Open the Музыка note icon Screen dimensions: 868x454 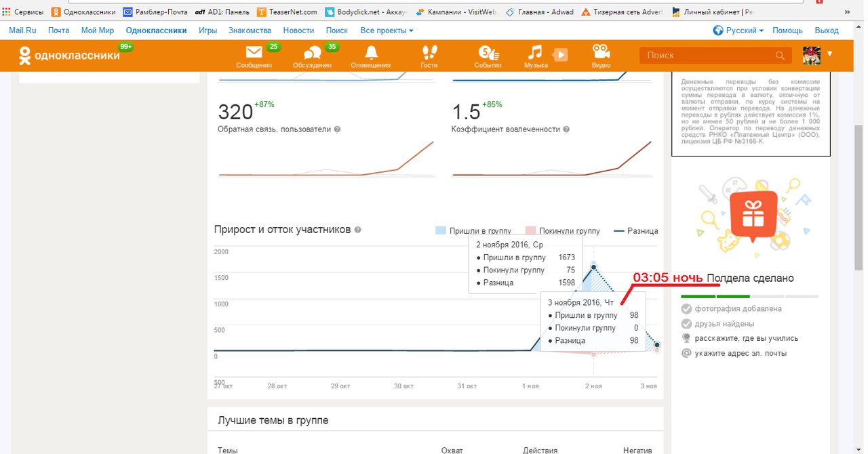click(x=536, y=56)
